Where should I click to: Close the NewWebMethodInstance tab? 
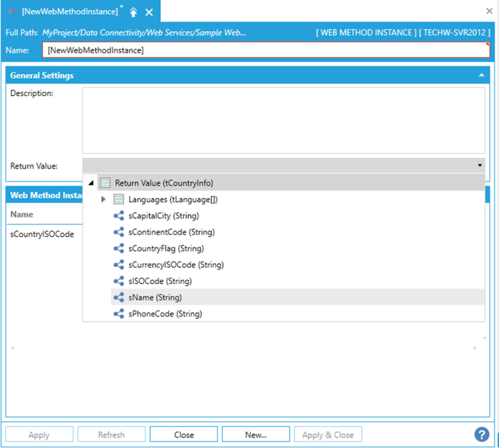(x=149, y=12)
